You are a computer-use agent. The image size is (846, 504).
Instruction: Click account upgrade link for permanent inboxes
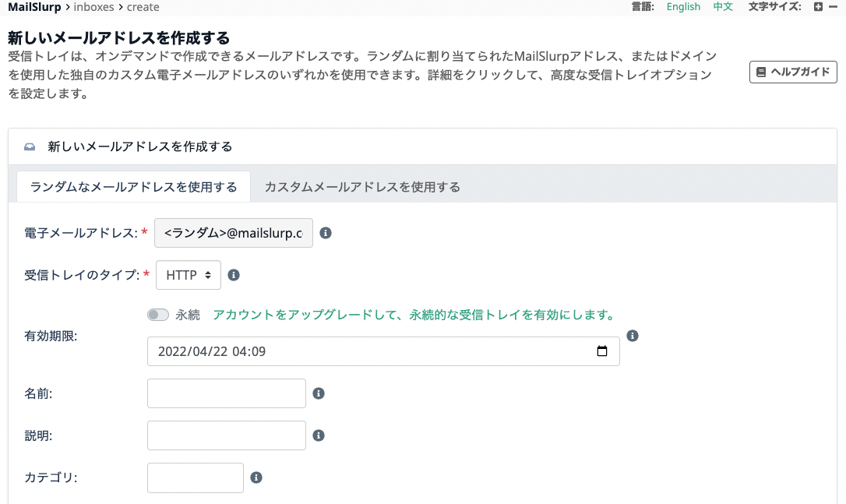414,315
